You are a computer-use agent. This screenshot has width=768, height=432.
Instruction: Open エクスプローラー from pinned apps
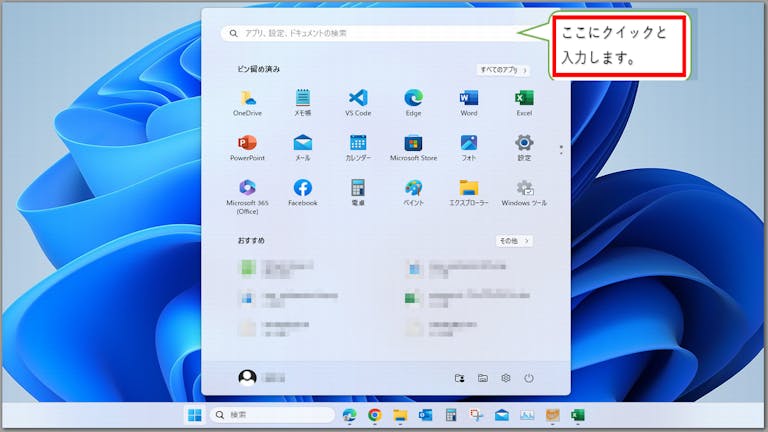pyautogui.click(x=469, y=193)
